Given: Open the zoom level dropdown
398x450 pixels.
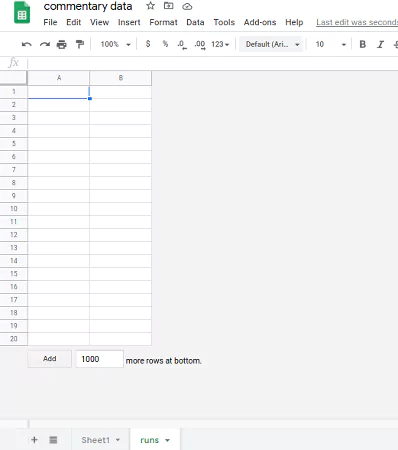Looking at the screenshot, I should point(115,44).
